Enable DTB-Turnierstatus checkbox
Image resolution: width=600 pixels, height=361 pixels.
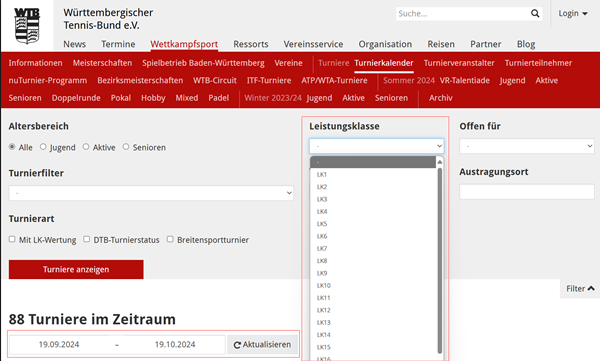click(x=87, y=239)
